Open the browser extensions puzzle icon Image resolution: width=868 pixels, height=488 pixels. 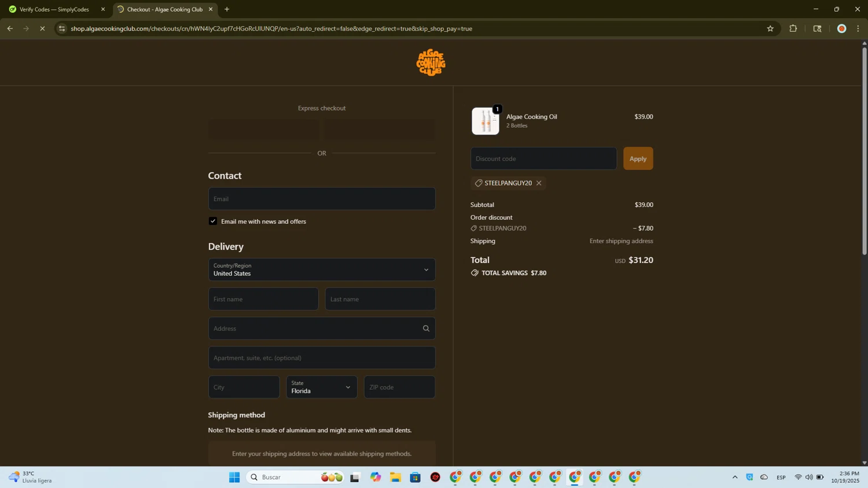point(793,28)
